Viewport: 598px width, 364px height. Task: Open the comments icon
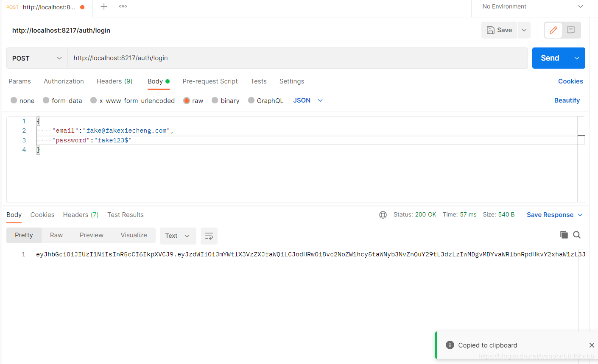pyautogui.click(x=571, y=30)
